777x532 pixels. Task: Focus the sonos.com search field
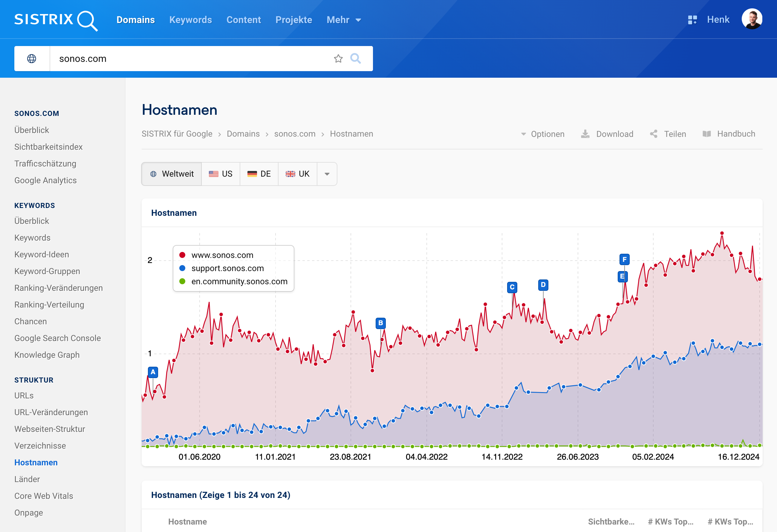point(191,59)
